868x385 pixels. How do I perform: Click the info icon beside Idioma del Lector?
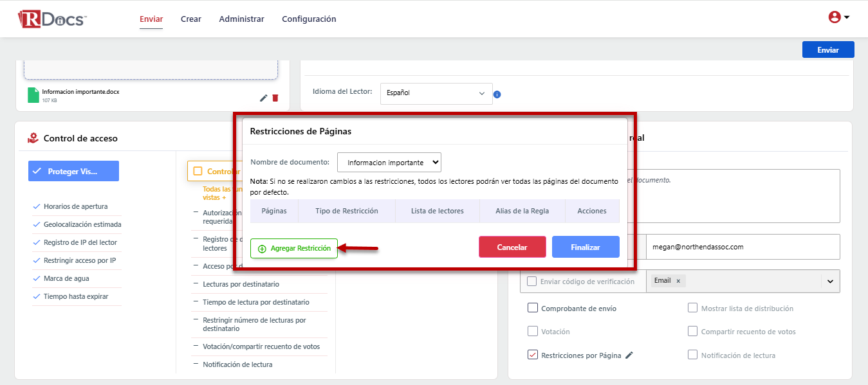coord(497,94)
